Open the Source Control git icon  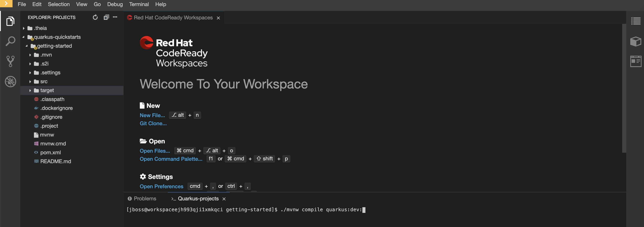10,61
